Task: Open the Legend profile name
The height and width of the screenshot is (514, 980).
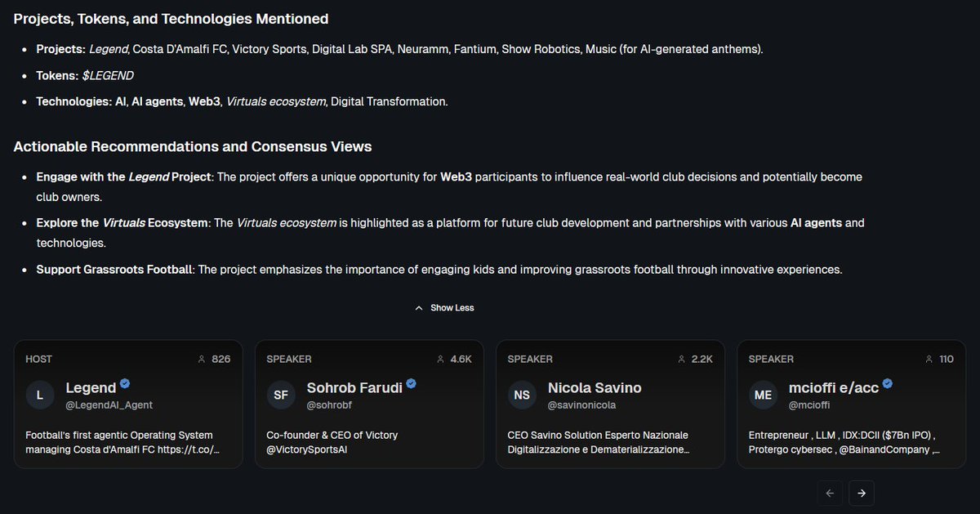Action: 91,388
